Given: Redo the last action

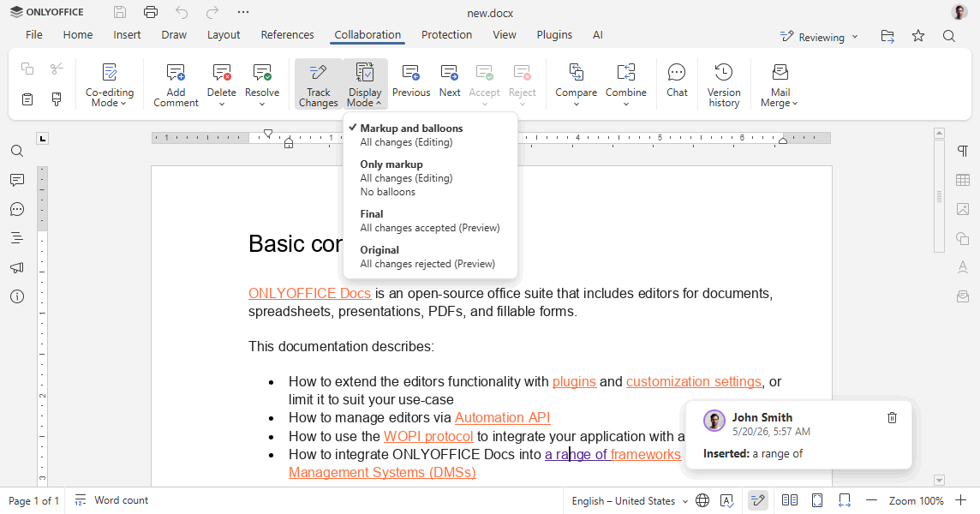Looking at the screenshot, I should [x=212, y=12].
